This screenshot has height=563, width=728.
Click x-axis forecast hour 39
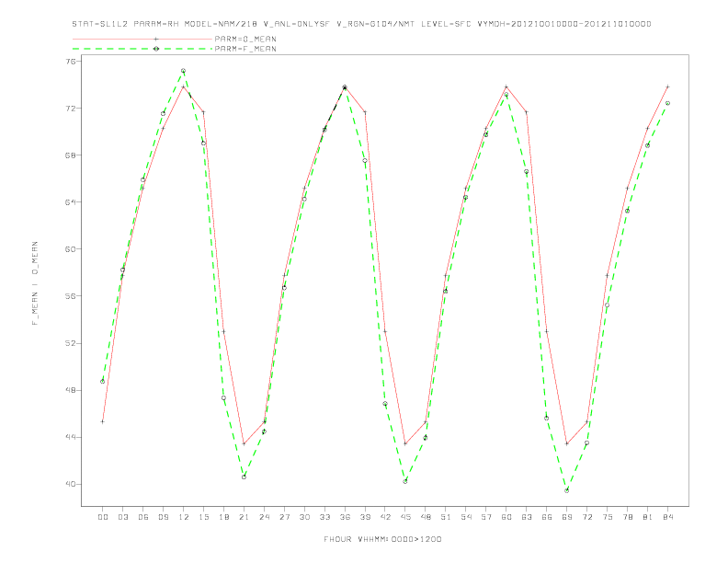(365, 517)
